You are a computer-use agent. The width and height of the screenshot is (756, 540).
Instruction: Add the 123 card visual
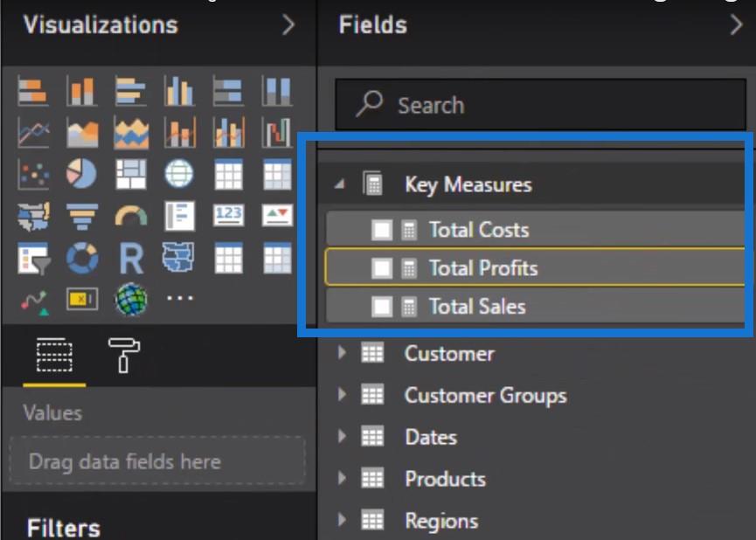228,215
